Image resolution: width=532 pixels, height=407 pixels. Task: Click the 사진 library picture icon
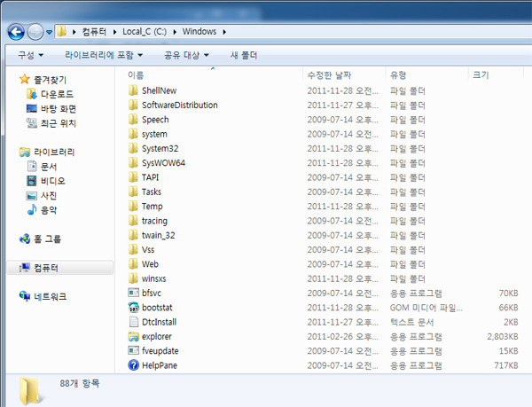point(32,195)
